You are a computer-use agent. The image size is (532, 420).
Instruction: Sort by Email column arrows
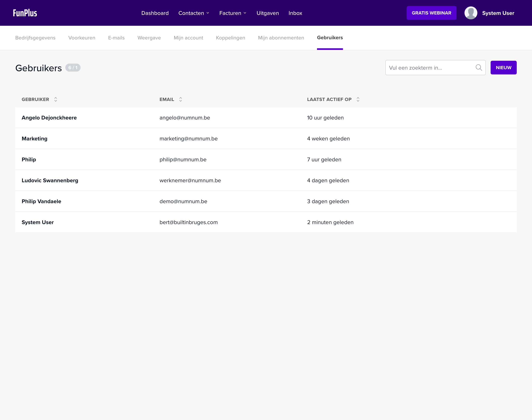tap(181, 99)
